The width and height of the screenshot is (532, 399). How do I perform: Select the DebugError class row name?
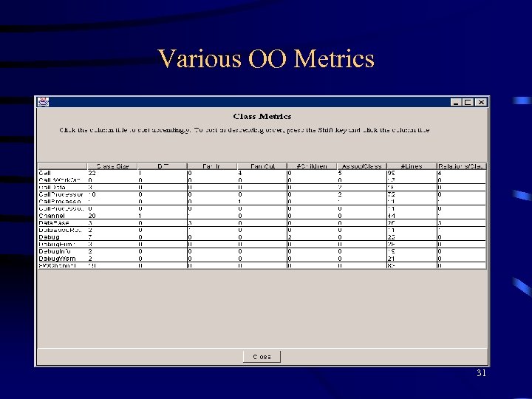tap(57, 245)
